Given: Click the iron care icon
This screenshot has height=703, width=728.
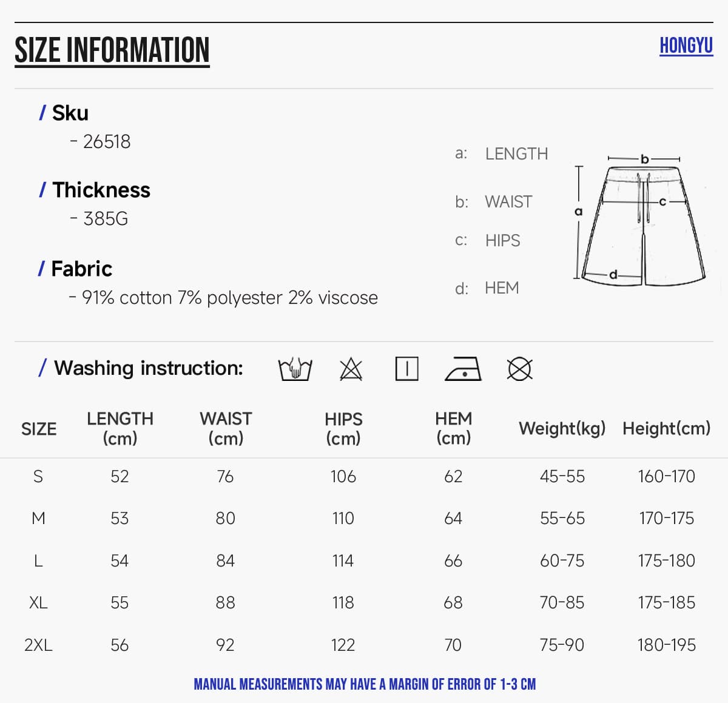Looking at the screenshot, I should click(x=463, y=369).
